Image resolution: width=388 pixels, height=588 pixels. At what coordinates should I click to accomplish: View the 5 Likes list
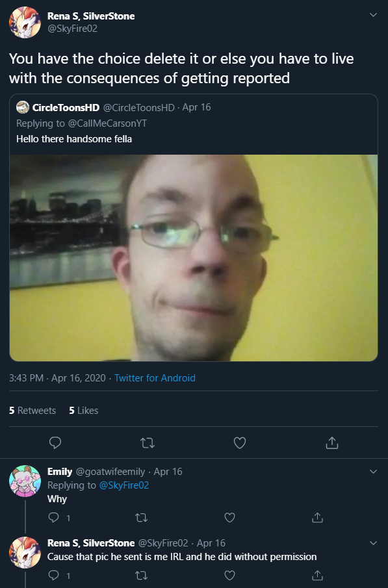pos(84,411)
